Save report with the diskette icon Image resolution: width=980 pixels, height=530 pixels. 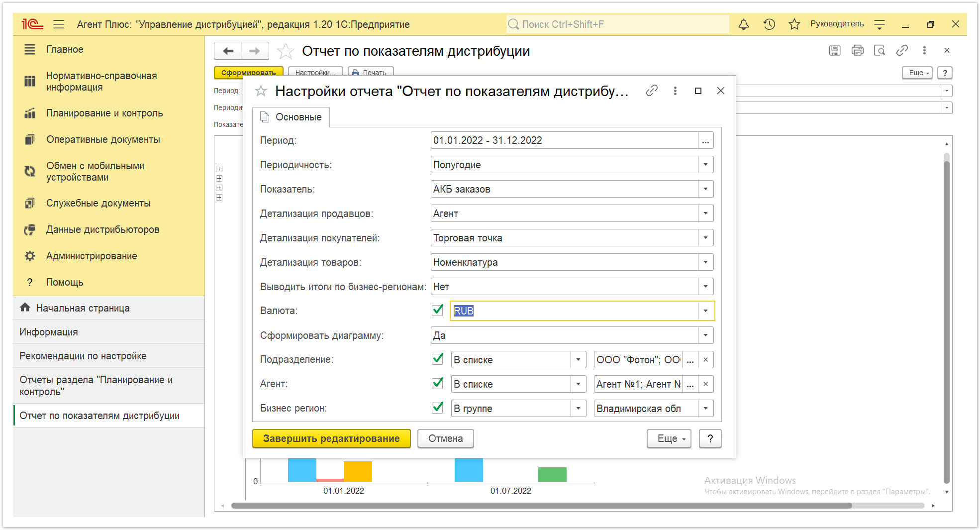835,50
